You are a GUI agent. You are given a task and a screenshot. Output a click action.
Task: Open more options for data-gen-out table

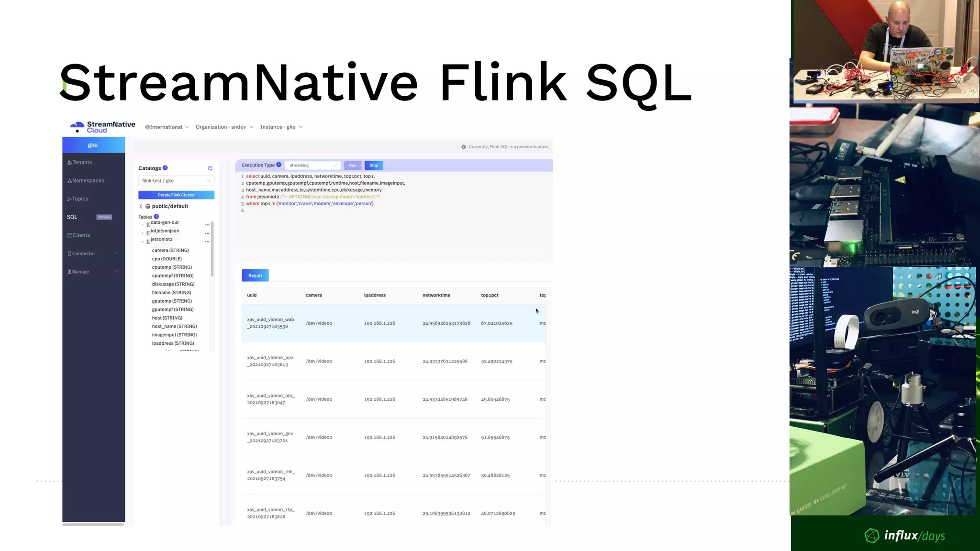(207, 225)
